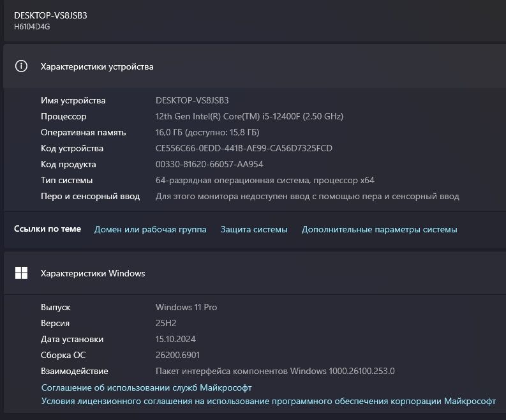Image resolution: width=506 pixels, height=420 pixels.
Task: Click the OS build number 26200.6901
Action: coord(178,355)
